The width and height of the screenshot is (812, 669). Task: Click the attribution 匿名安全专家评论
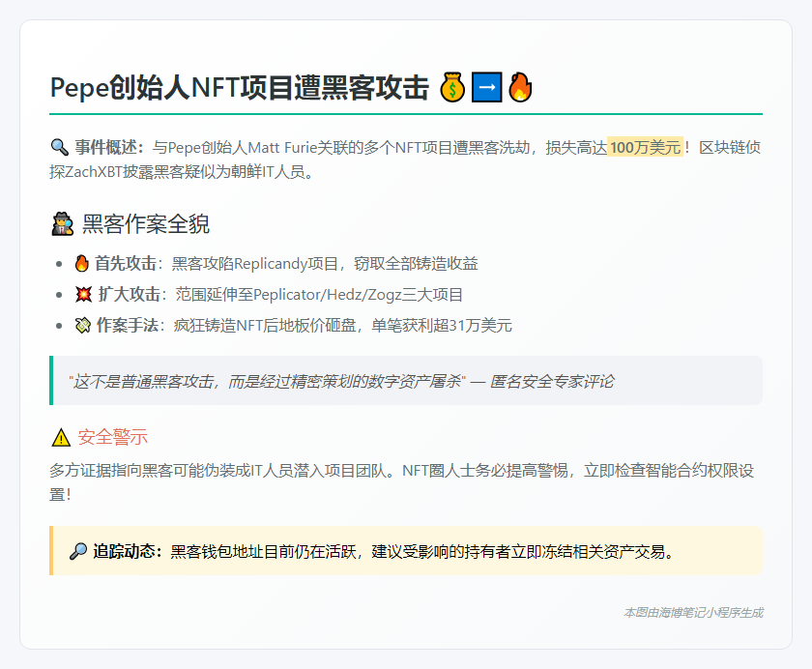(x=552, y=382)
